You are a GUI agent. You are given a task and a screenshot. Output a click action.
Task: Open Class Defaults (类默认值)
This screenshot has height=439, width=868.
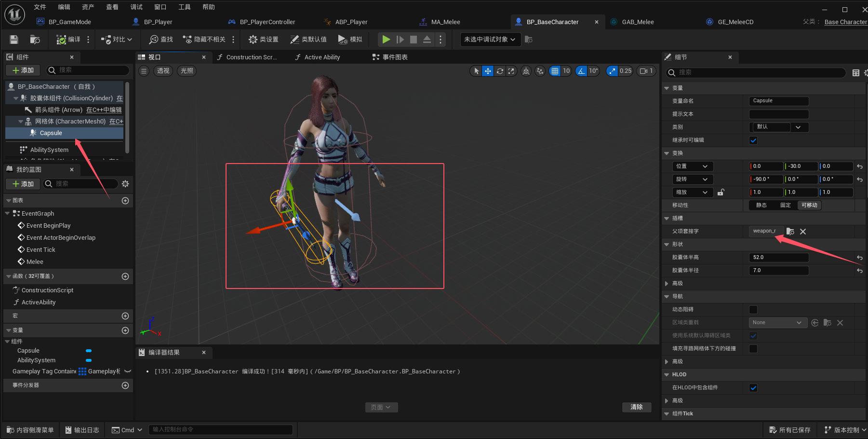(x=308, y=40)
